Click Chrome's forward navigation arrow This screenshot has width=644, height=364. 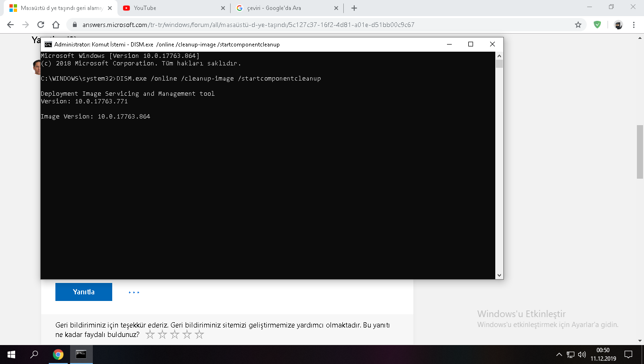coord(26,25)
